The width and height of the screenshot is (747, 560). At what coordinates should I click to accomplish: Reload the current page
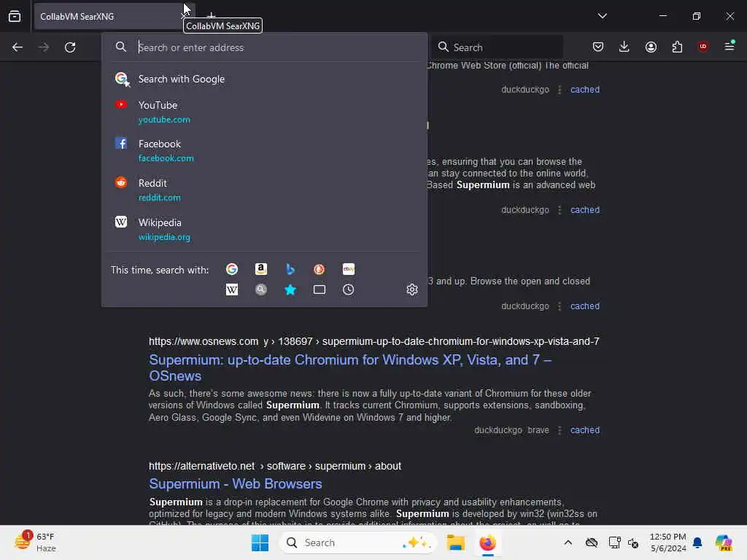[70, 47]
